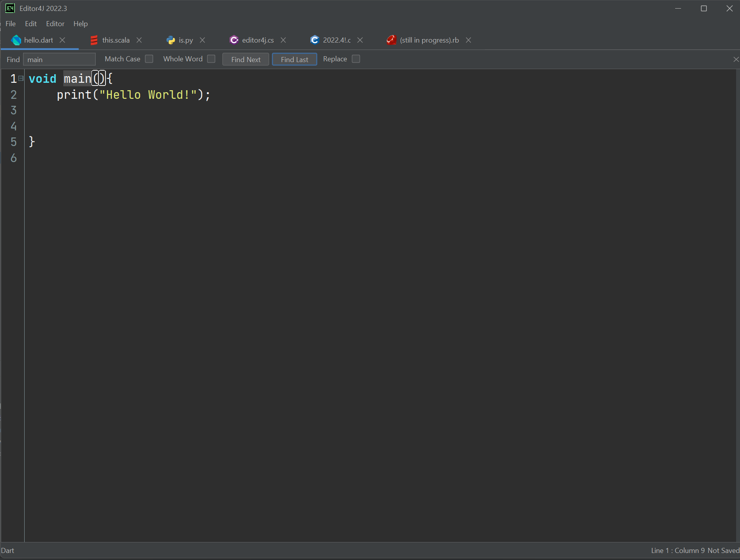
Task: Click the Editor4J app logo in title bar
Action: [x=10, y=8]
